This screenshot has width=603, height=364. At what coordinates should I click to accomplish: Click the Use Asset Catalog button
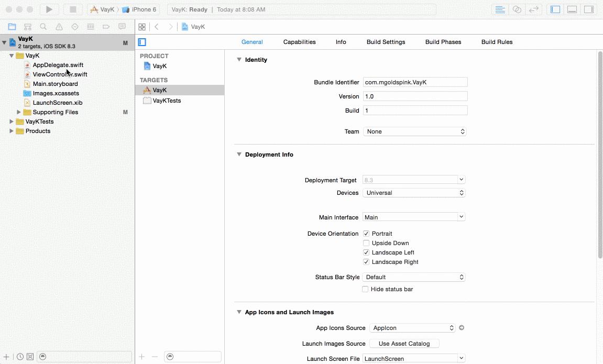point(404,344)
